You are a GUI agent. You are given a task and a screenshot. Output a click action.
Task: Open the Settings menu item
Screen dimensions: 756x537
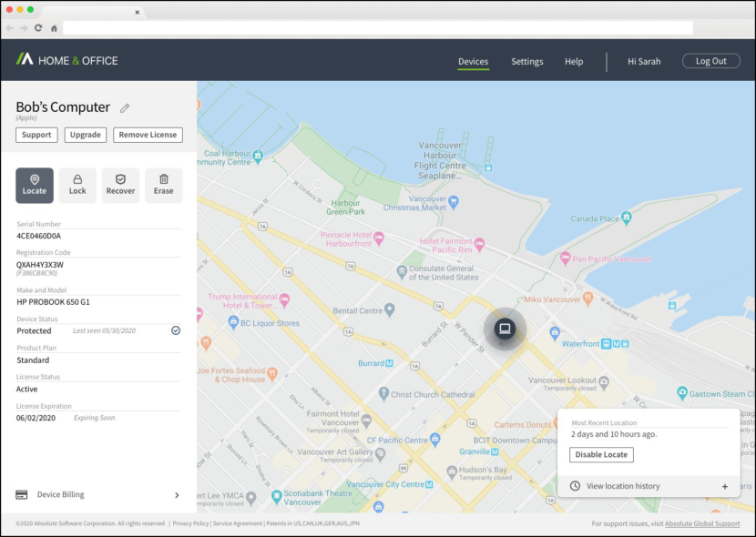[x=527, y=61]
